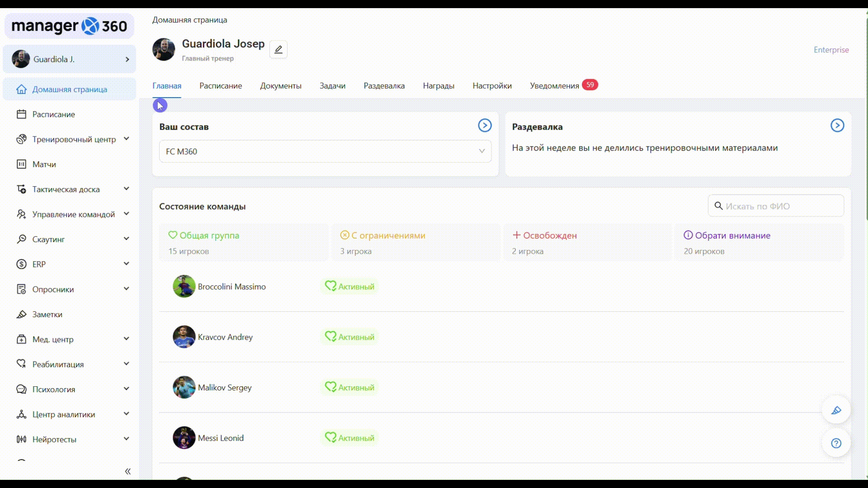The image size is (868, 488).
Task: Open the Уведомления tab
Action: pos(554,86)
